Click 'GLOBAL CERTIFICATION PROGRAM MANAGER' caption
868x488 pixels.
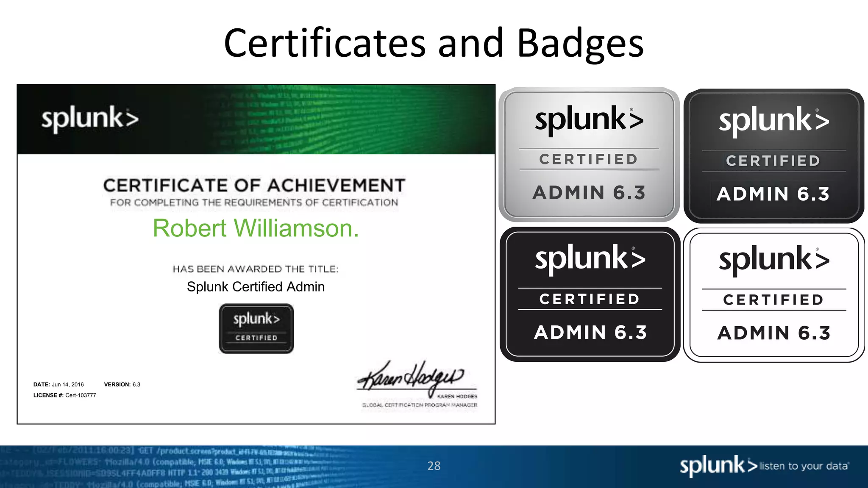[x=420, y=405]
